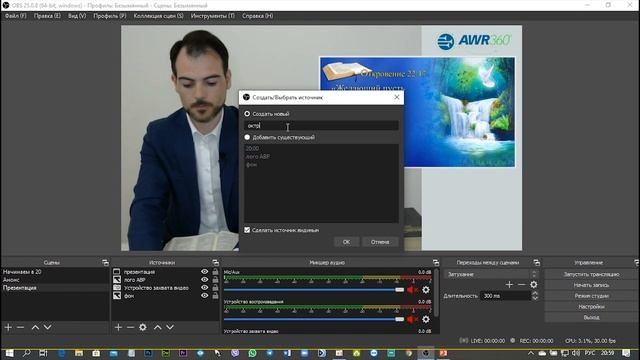Open Windows taskbar search

[27, 353]
